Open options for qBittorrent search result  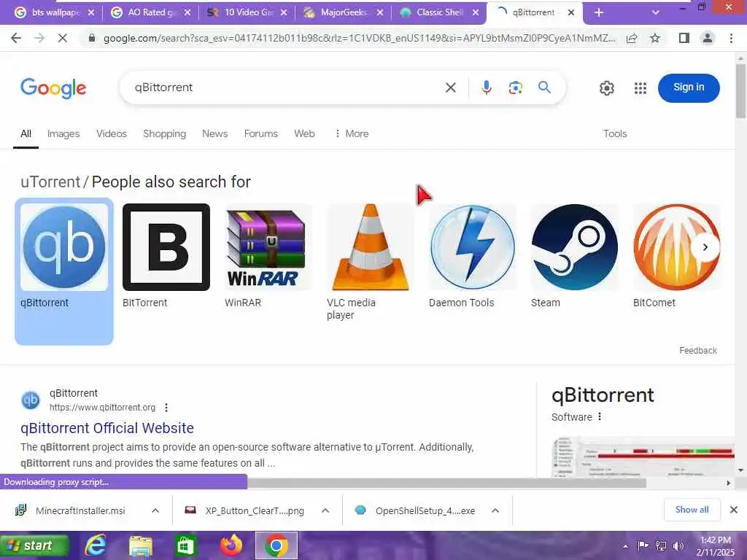coord(166,408)
